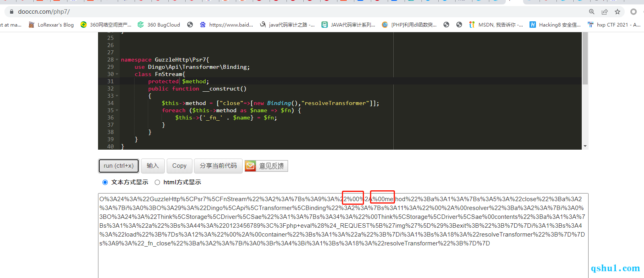This screenshot has height=278, width=644.
Task: Click the Binding class name on line 34
Action: (x=279, y=103)
